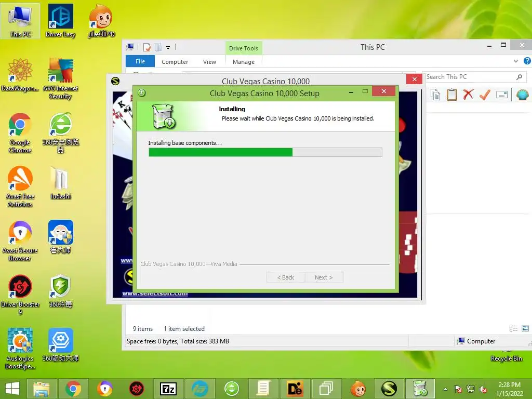Open the De application on the taskbar
This screenshot has width=532, height=399.
click(x=295, y=389)
